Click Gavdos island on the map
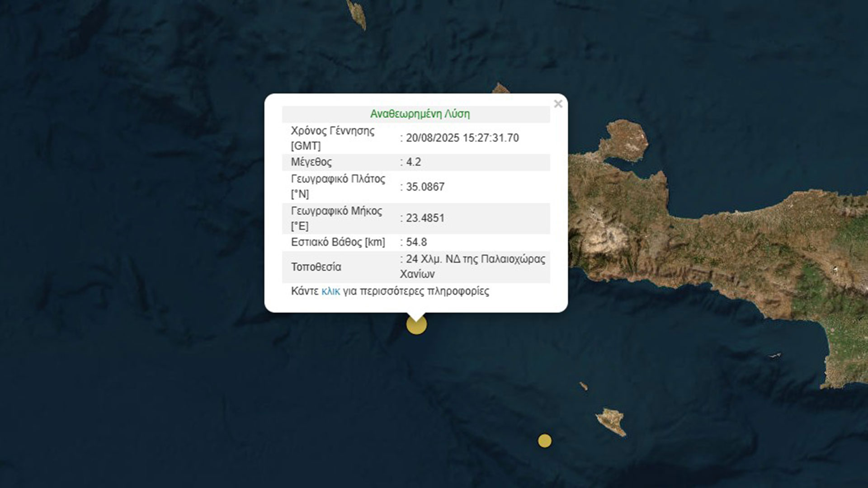 [x=611, y=421]
